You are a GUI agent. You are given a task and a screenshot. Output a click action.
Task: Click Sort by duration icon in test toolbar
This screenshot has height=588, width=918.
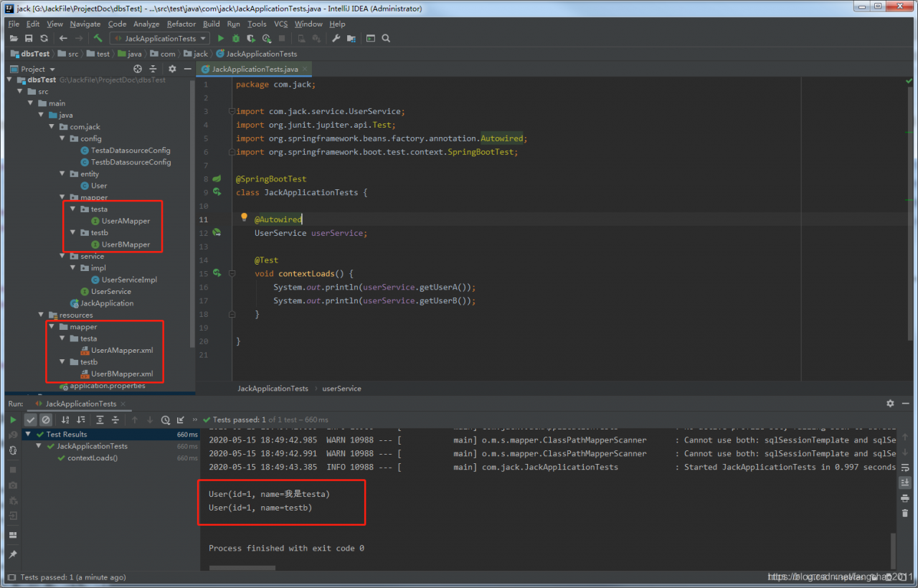click(x=80, y=419)
